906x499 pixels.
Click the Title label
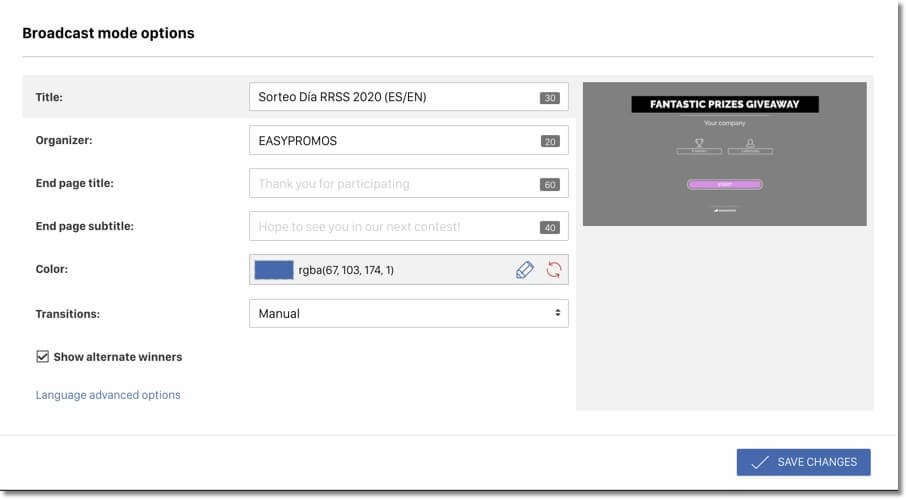pos(49,97)
